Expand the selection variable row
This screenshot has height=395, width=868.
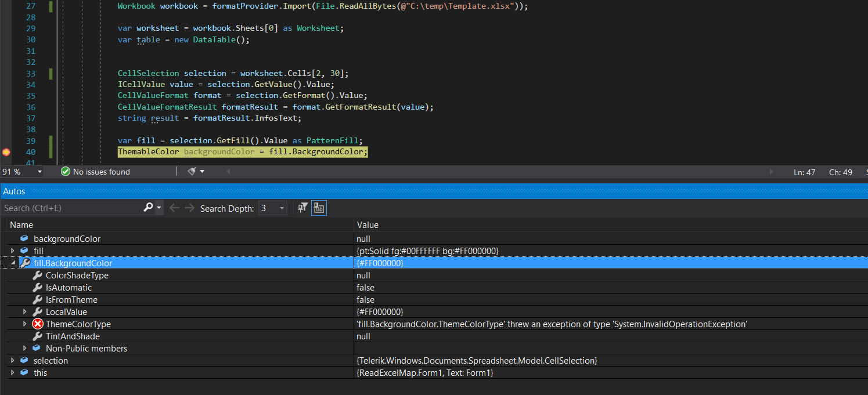pyautogui.click(x=13, y=361)
